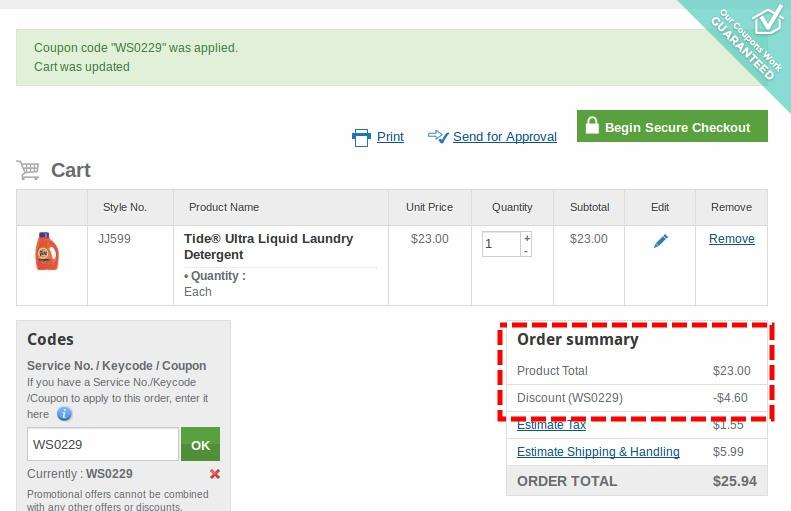Click the pencil edit icon for Tide item
791x511 pixels.
pos(660,241)
